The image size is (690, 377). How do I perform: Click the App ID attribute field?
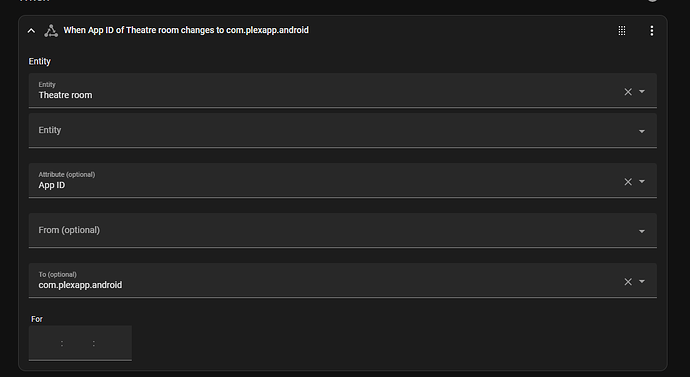(x=342, y=180)
